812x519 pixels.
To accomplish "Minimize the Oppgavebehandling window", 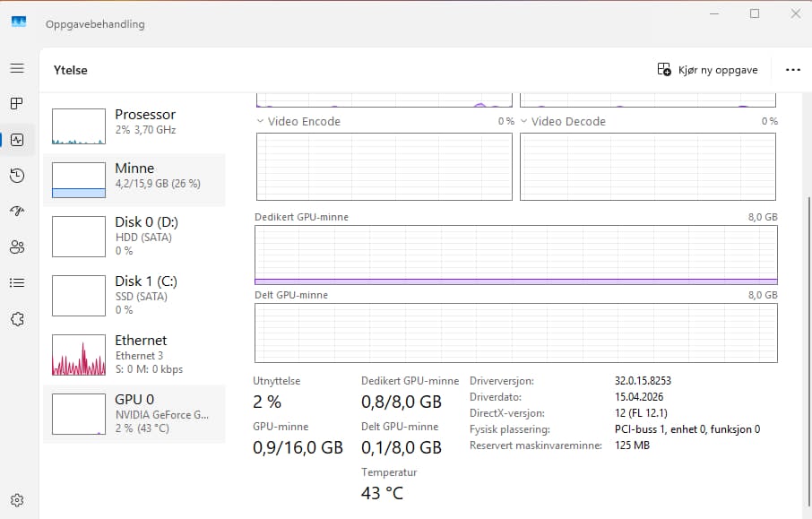I will [714, 13].
